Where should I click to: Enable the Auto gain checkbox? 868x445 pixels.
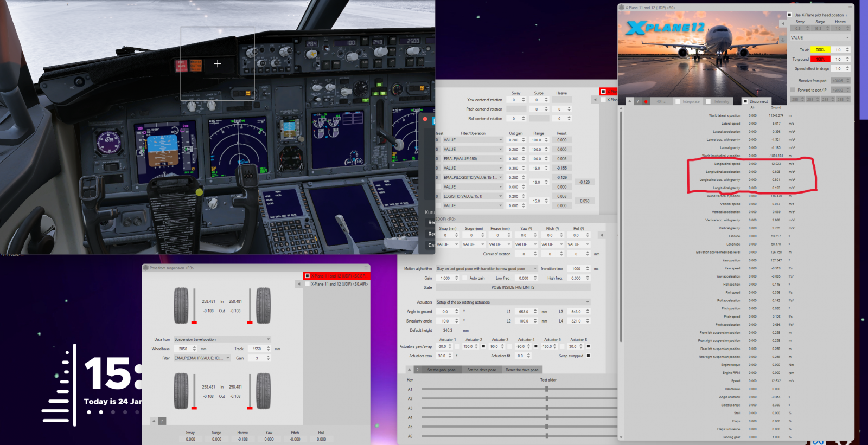[464, 278]
